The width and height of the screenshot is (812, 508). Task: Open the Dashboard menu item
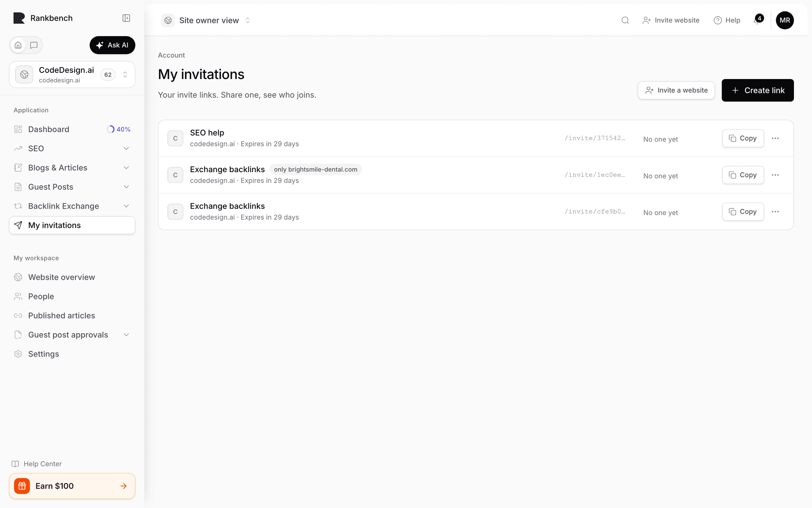[72, 129]
